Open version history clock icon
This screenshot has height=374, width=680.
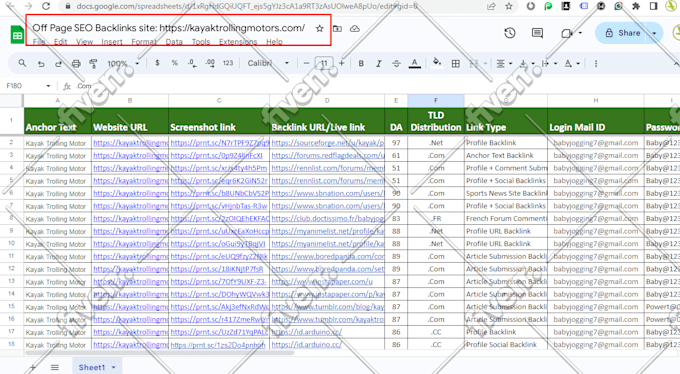tap(510, 33)
